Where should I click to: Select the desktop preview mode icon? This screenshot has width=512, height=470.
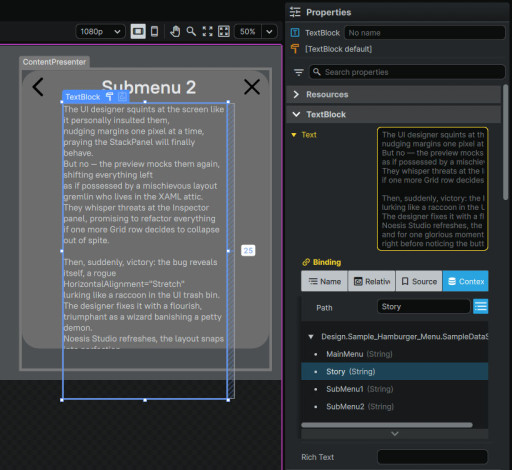pos(138,32)
